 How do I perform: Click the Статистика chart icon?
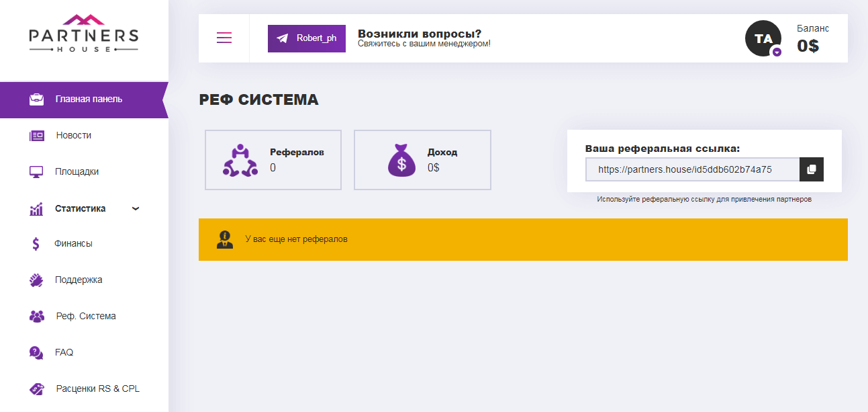[x=36, y=208]
